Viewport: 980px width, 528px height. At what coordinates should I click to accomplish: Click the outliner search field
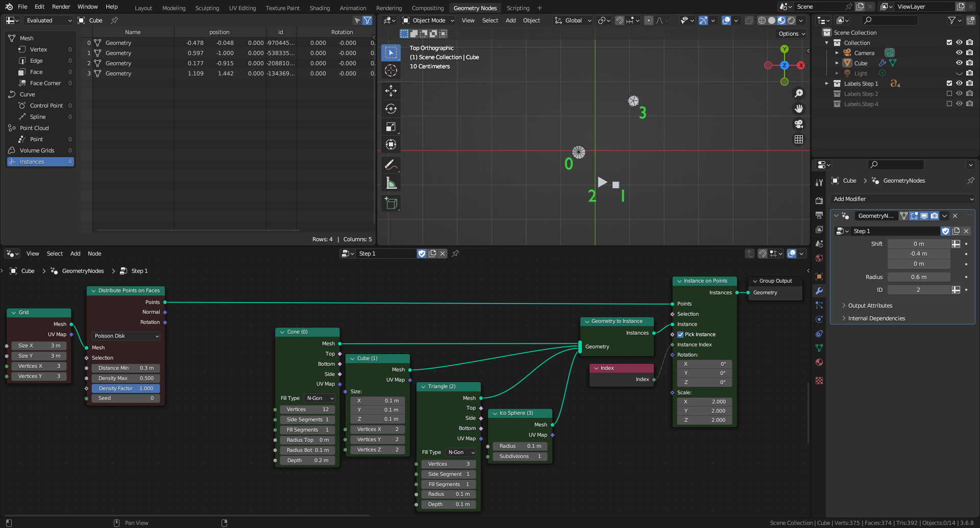pos(890,20)
